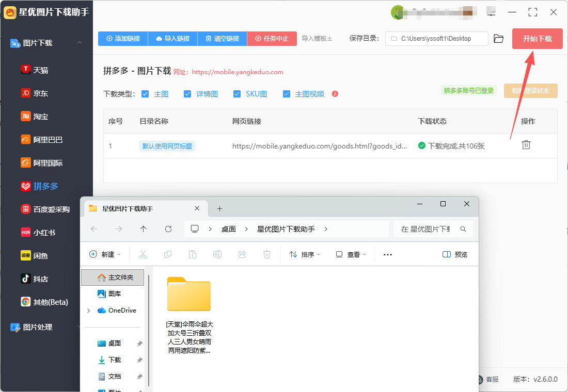Viewport: 568px width, 392px height.
Task: Select 小红书 in the sidebar
Action: coord(44,233)
